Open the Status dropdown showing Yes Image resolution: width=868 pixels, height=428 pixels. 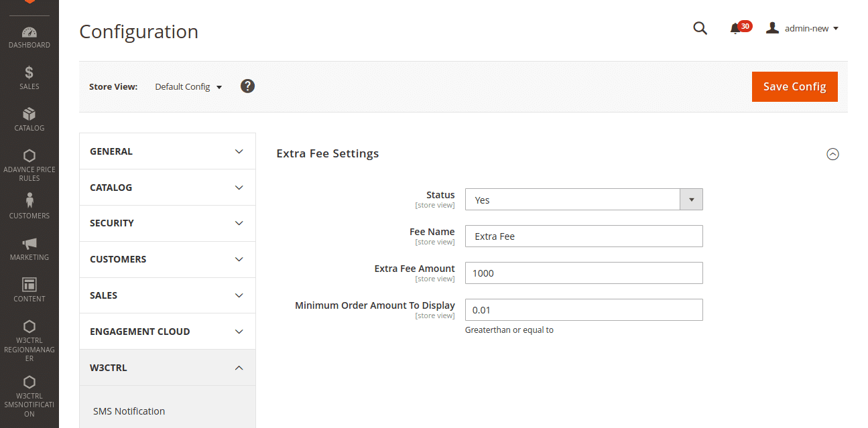point(691,199)
